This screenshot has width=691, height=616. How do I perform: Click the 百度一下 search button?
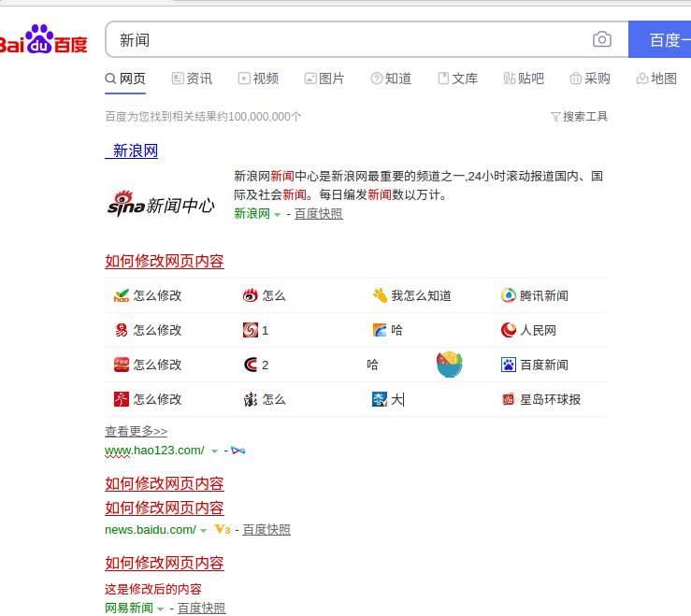pyautogui.click(x=660, y=39)
